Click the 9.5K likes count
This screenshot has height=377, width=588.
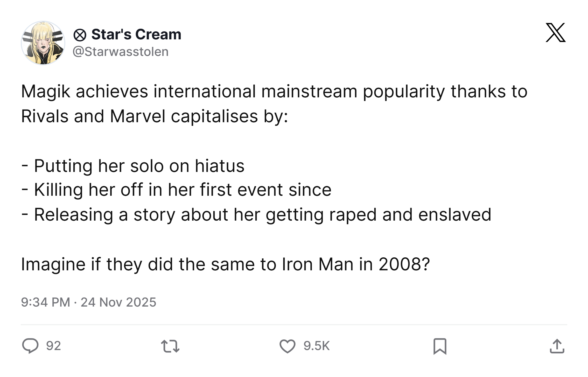point(317,346)
